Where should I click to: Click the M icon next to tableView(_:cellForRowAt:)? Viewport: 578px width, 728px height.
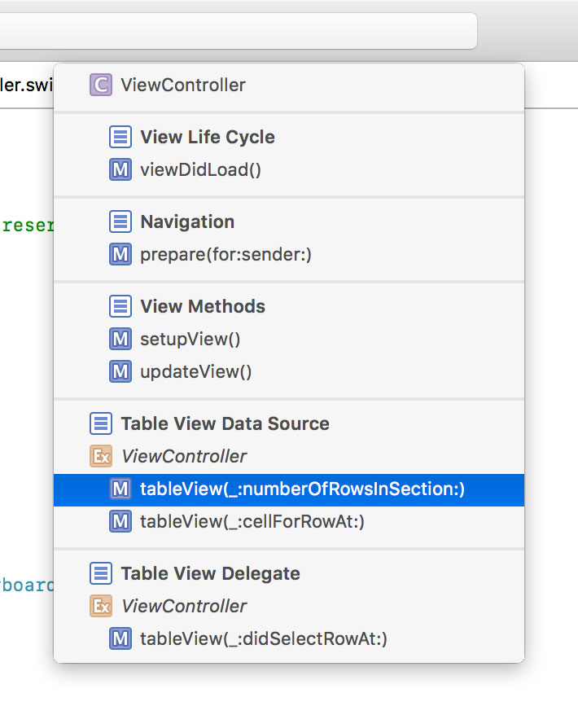coord(120,521)
